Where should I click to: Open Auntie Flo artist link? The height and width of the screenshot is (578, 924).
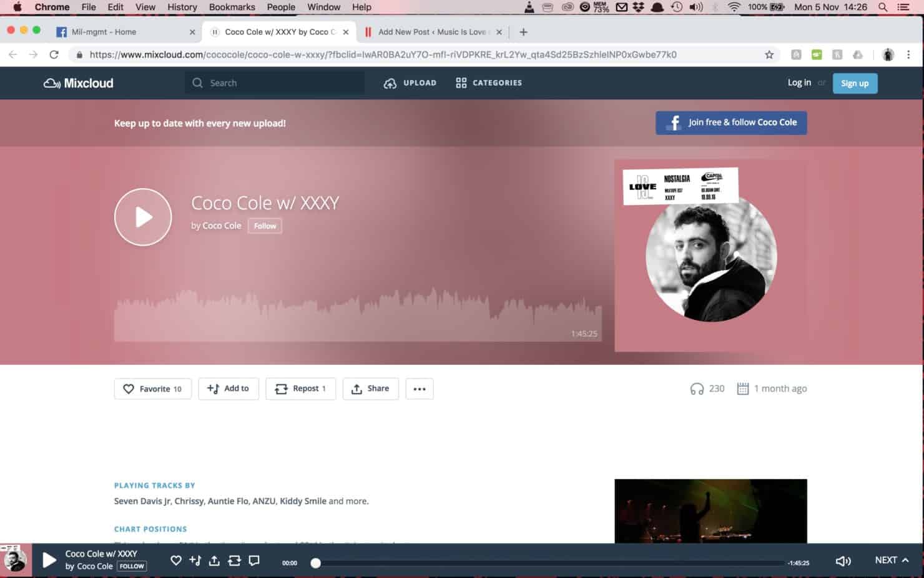click(x=228, y=501)
